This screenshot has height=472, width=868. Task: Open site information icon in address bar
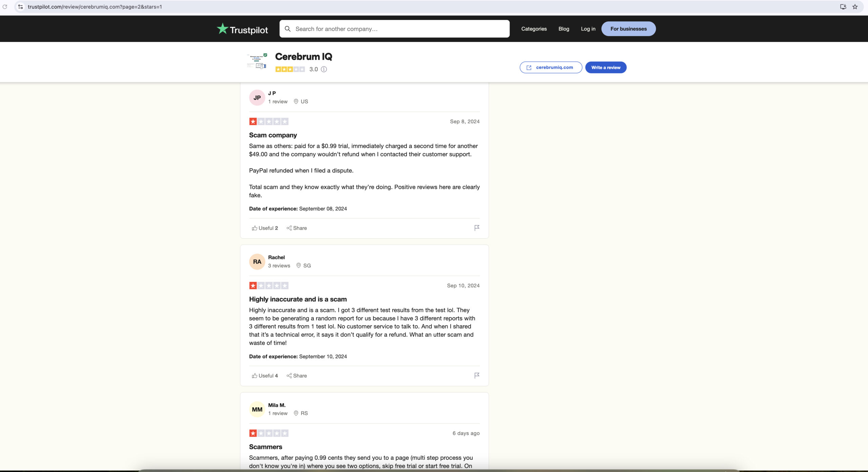coord(20,7)
